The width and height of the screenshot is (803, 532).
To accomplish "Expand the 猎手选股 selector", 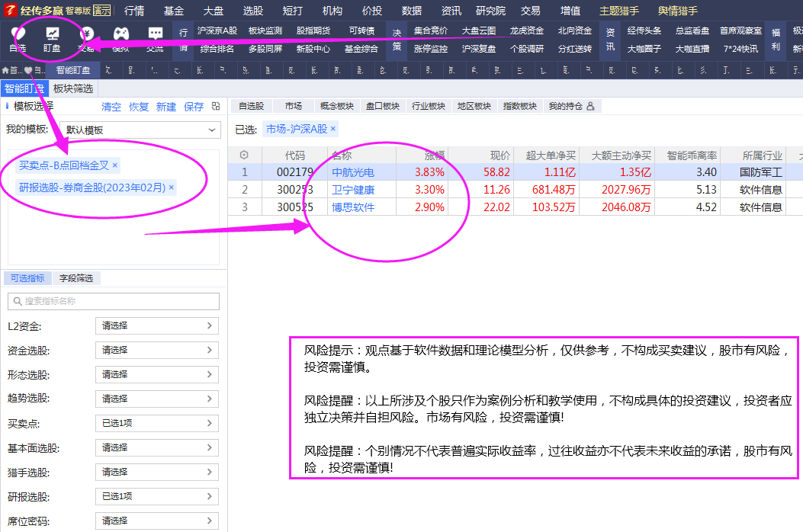I will point(156,472).
